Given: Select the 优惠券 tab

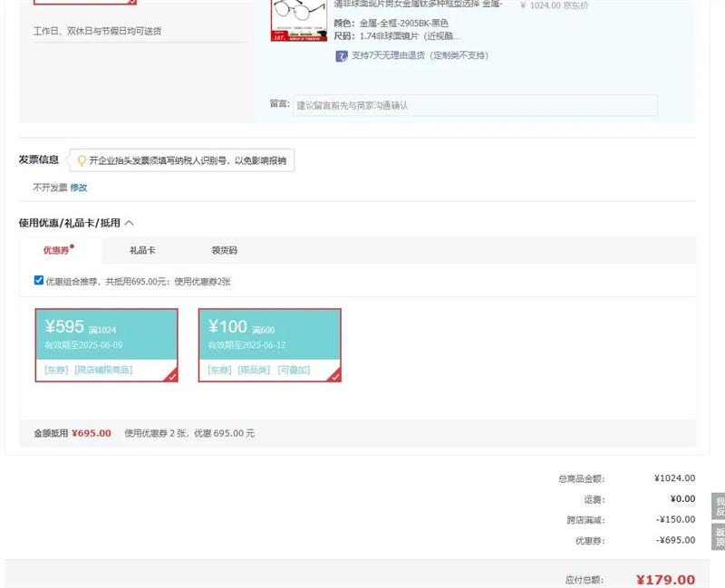Looking at the screenshot, I should point(58,250).
